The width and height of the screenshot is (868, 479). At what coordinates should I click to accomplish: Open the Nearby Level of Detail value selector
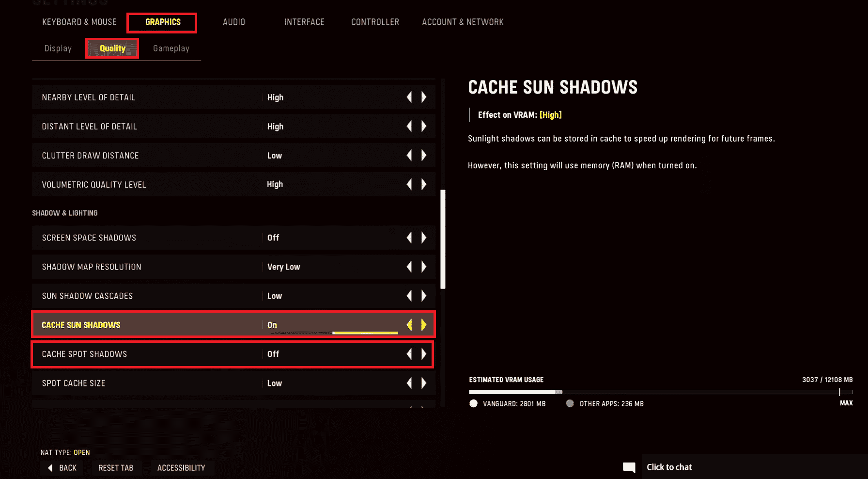[x=275, y=97]
